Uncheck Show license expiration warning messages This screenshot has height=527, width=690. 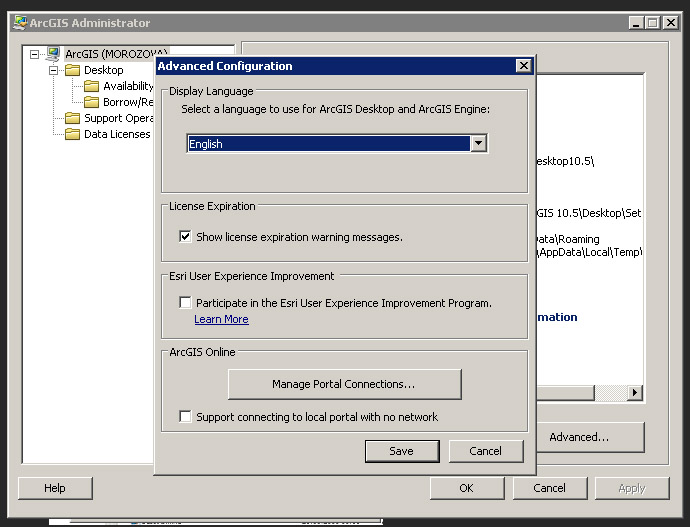185,237
